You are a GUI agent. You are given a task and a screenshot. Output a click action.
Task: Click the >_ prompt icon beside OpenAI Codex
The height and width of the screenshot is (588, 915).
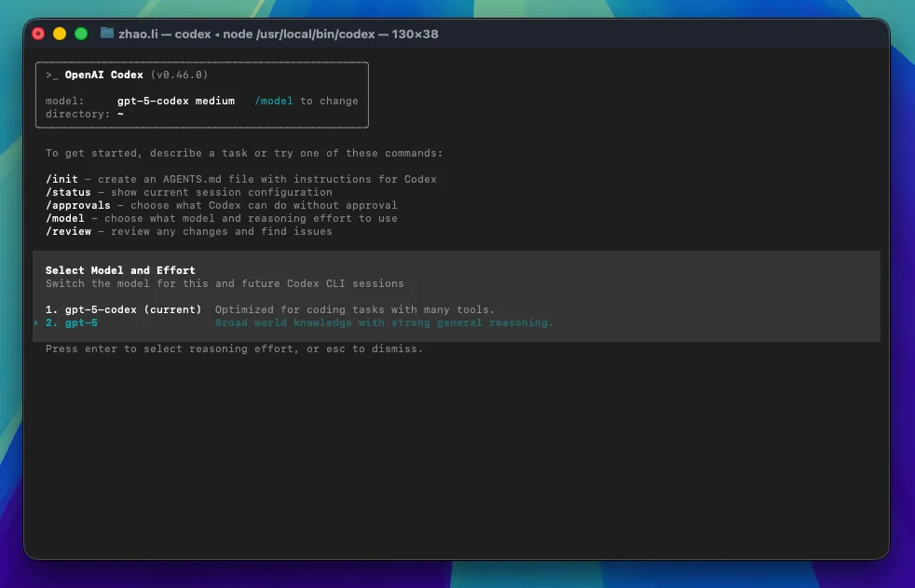52,75
